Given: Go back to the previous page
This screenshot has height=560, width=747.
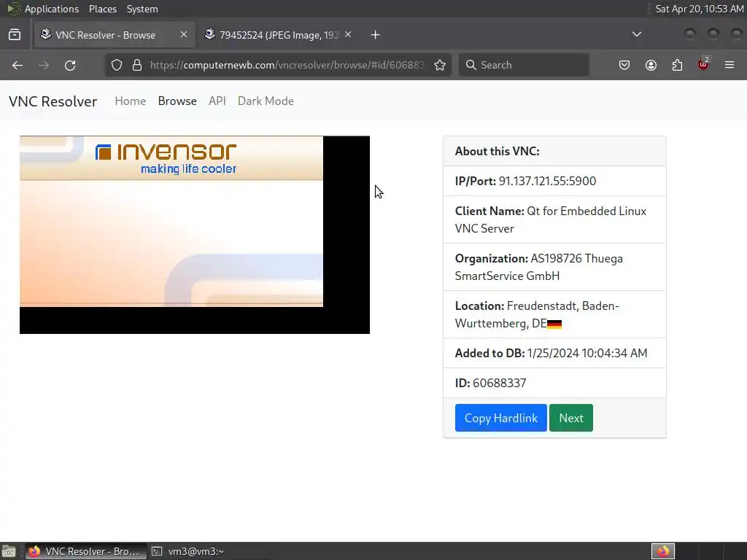Looking at the screenshot, I should click(18, 65).
